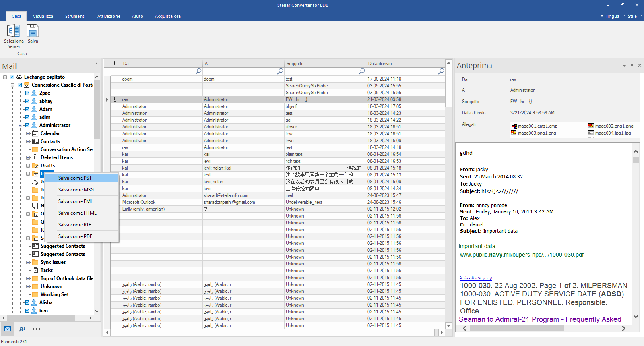Click the search icon in Data di invio column
The image size is (644, 346).
pyautogui.click(x=441, y=71)
